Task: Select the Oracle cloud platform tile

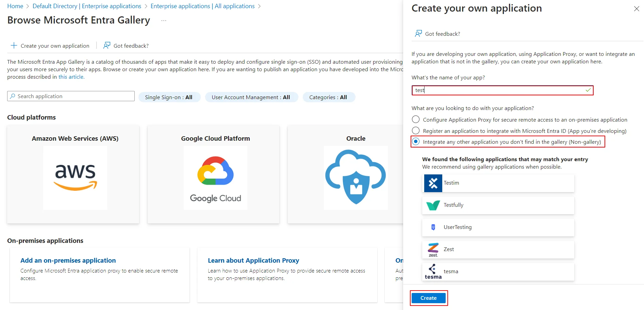Action: [356, 174]
